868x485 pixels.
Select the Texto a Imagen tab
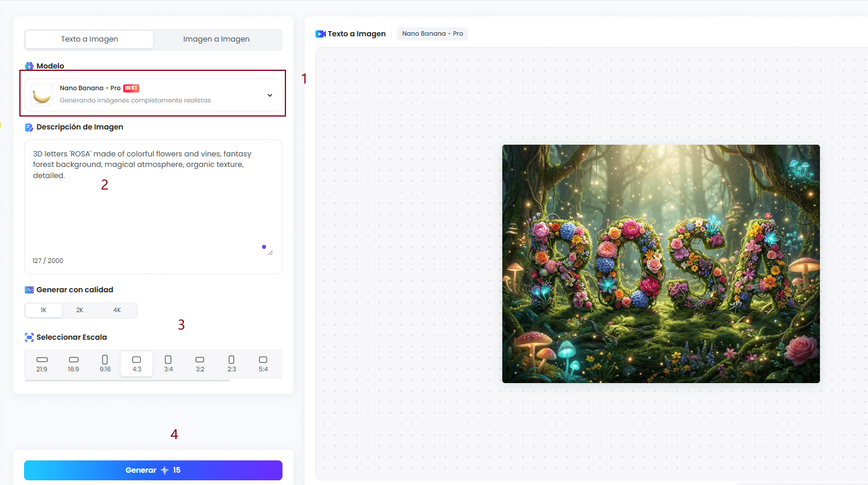pyautogui.click(x=88, y=39)
